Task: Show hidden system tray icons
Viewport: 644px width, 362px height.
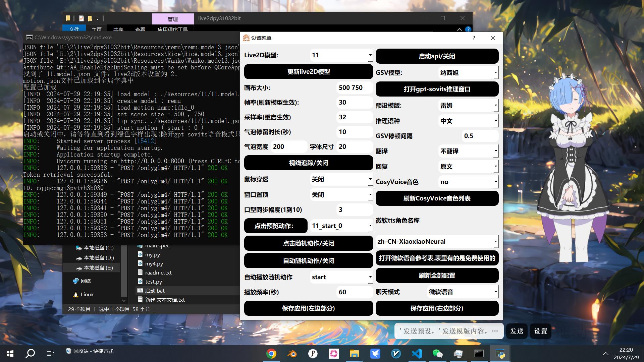Action: coord(605,354)
